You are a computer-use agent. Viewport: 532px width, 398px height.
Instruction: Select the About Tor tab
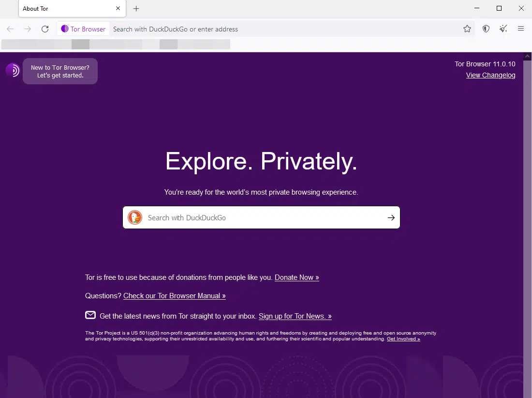point(72,9)
